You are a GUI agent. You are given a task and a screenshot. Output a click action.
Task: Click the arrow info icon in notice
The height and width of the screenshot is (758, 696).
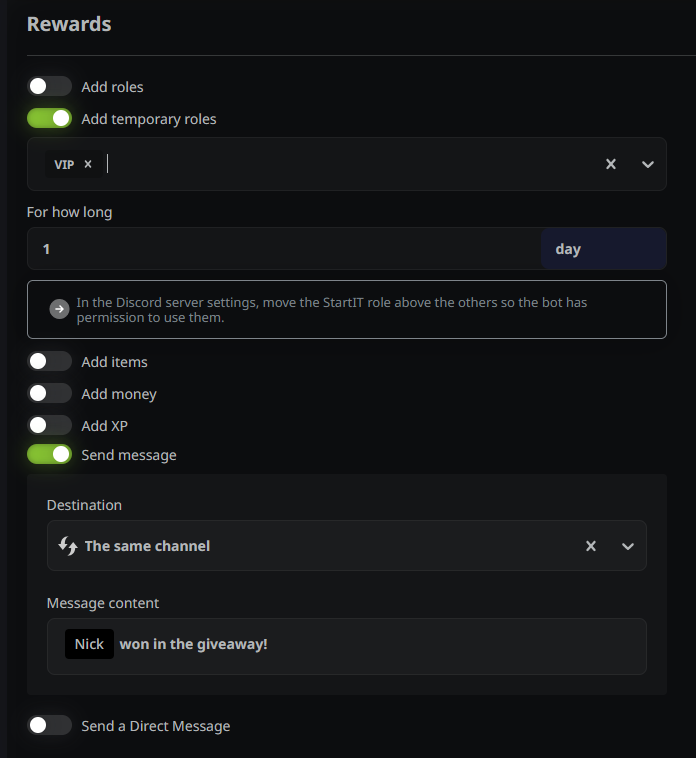[60, 309]
